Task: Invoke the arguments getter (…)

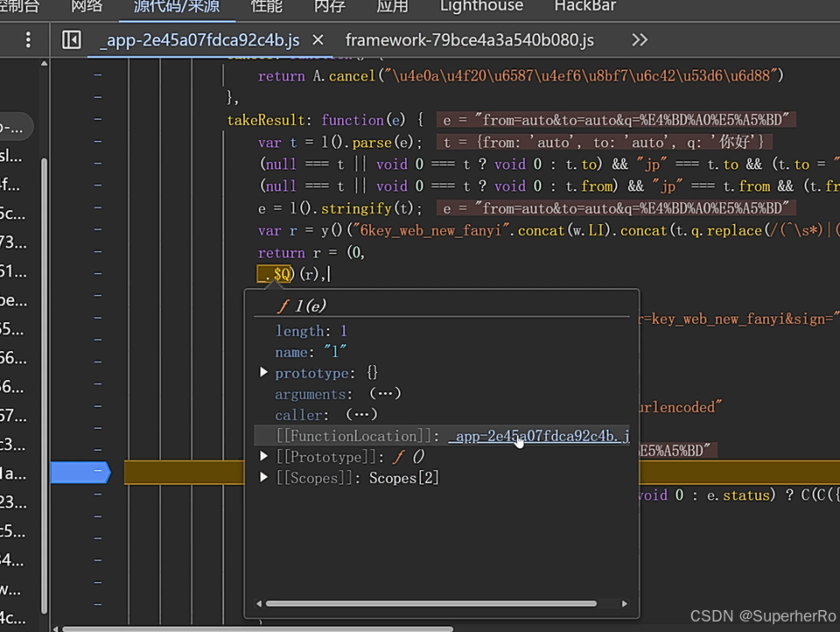Action: click(385, 393)
